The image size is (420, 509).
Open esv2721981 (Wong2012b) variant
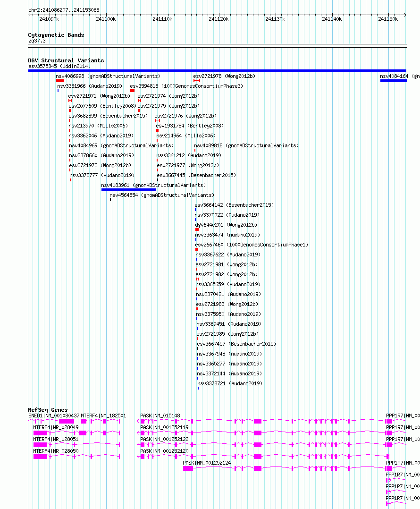(x=227, y=264)
